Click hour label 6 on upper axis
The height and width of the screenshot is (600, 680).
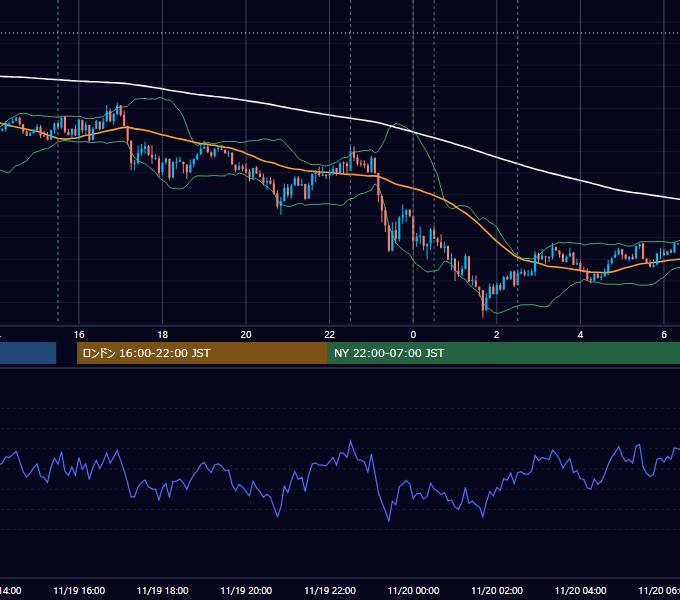click(x=664, y=335)
